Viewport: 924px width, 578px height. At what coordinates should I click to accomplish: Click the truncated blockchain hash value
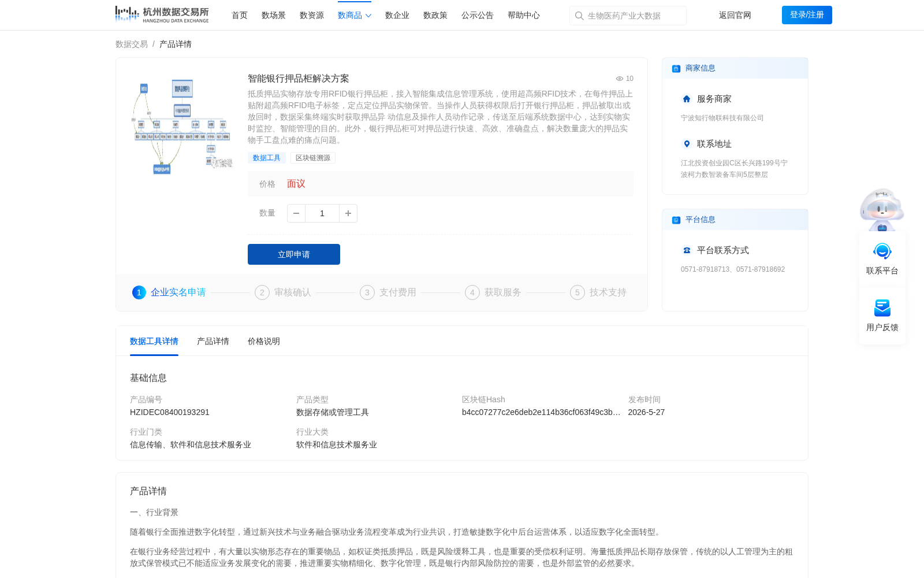click(541, 412)
